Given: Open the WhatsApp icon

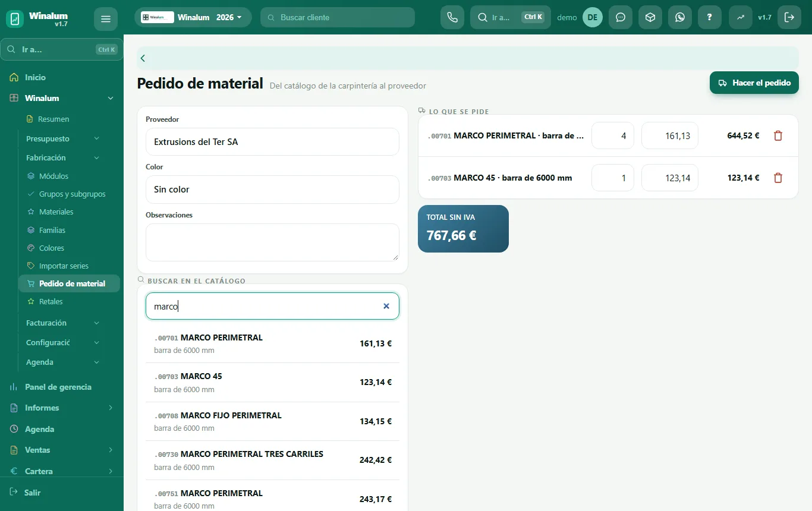Looking at the screenshot, I should 680,17.
